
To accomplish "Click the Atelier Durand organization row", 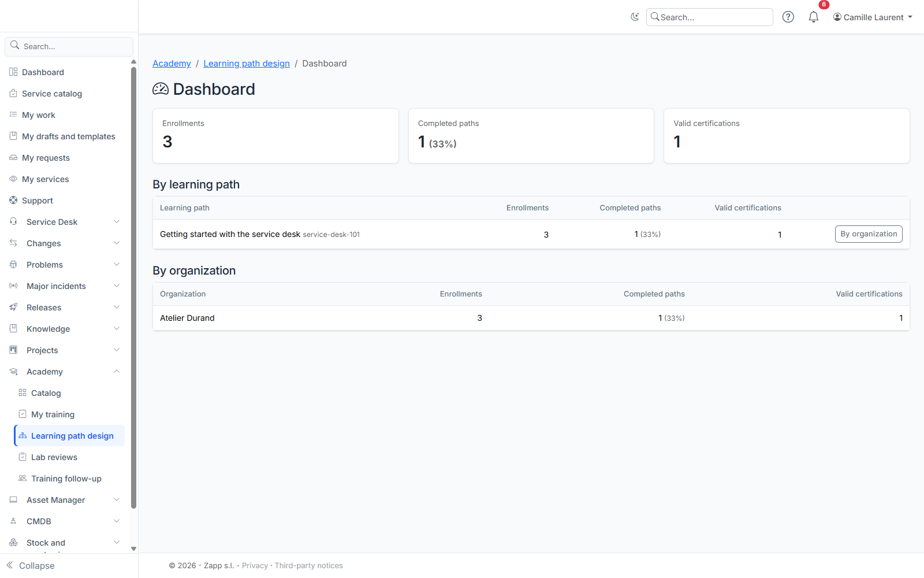I will [x=531, y=318].
